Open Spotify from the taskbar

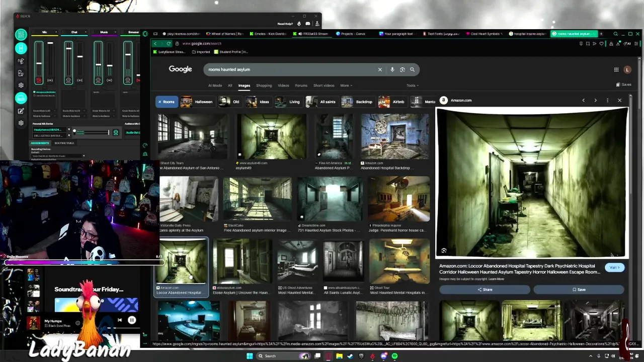coord(394,356)
